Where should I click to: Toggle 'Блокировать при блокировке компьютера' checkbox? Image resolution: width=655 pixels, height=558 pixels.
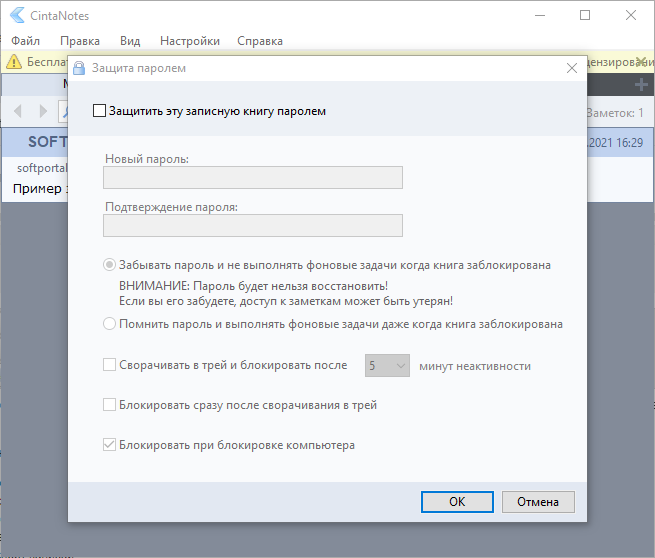click(x=109, y=445)
